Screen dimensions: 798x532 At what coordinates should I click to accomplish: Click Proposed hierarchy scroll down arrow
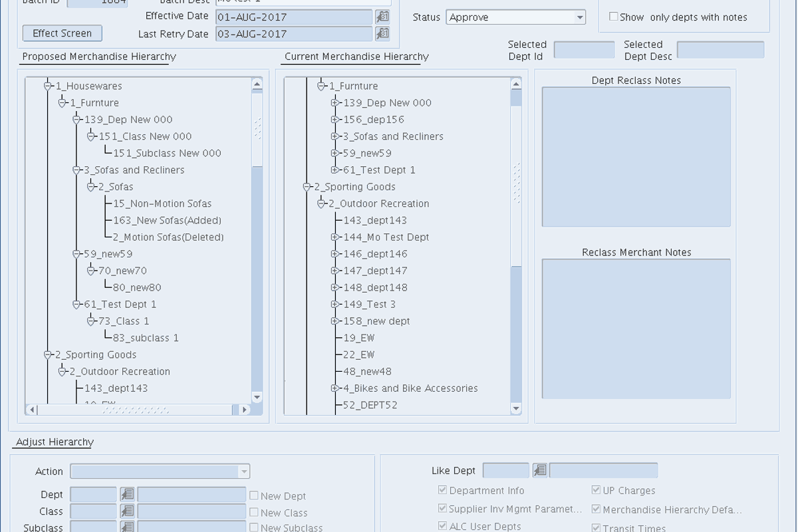tap(257, 398)
